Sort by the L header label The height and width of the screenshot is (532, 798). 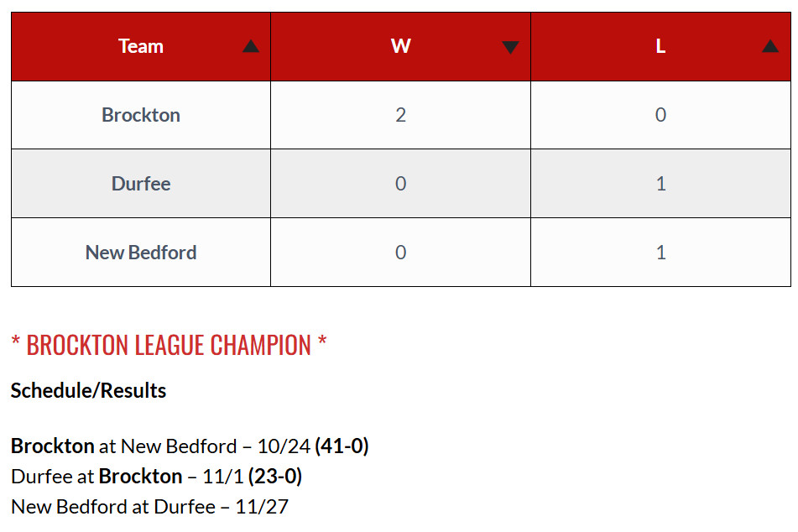tap(660, 47)
